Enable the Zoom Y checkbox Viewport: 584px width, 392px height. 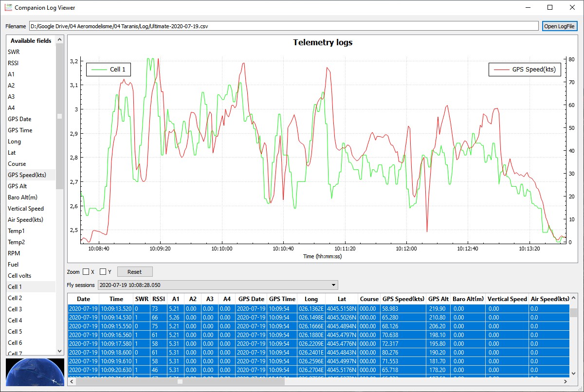103,272
